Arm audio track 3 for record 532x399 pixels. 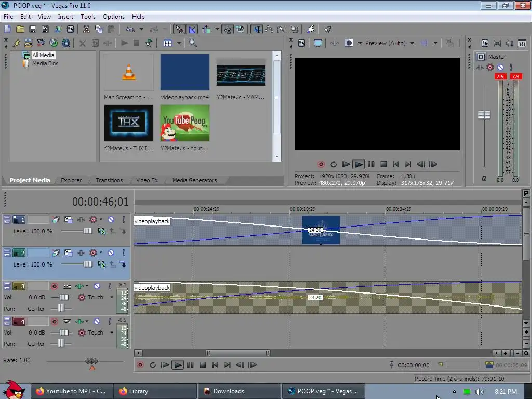(54, 286)
